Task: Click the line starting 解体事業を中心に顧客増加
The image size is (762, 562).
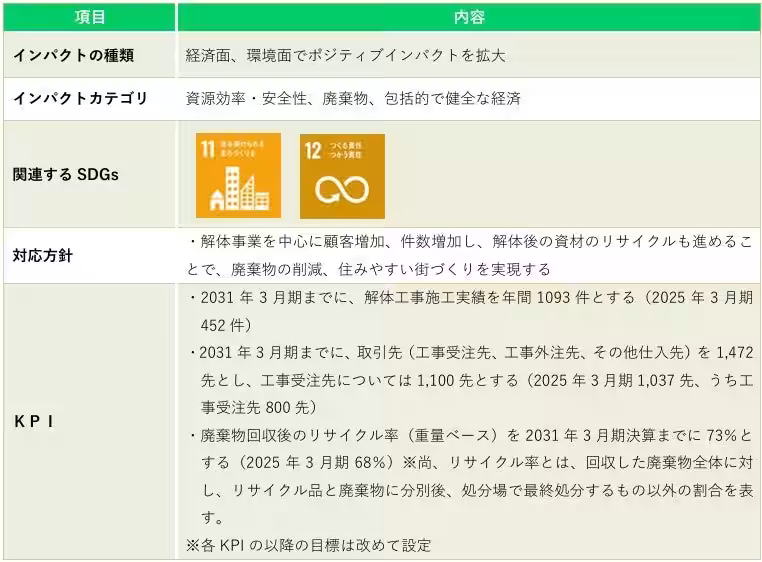Action: tap(470, 242)
